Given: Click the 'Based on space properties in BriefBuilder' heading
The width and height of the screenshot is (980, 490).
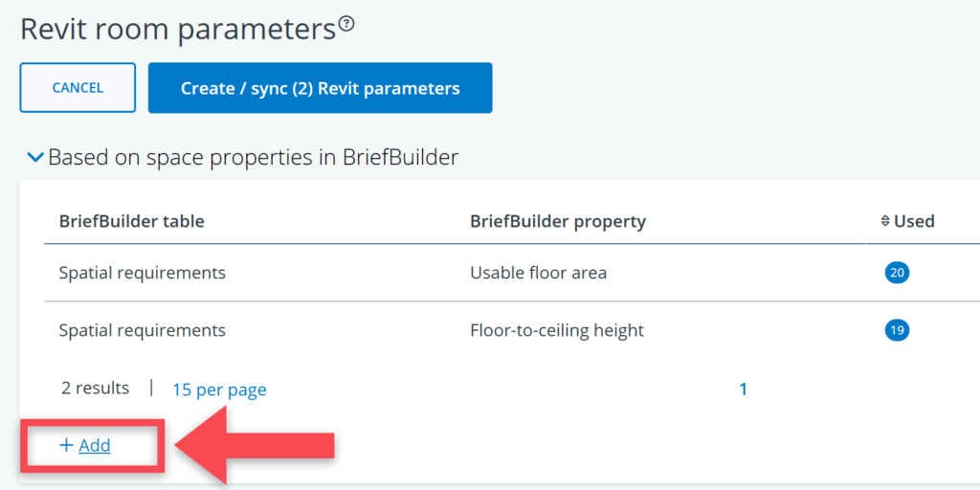Looking at the screenshot, I should (253, 157).
